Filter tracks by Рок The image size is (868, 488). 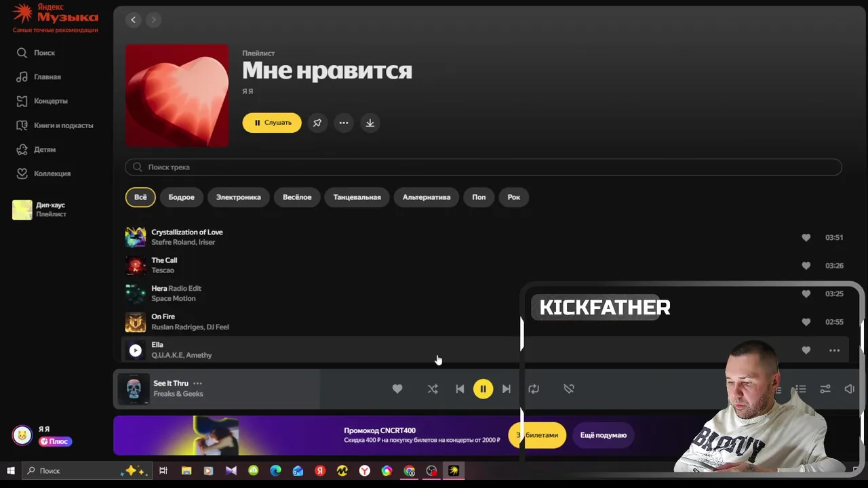pyautogui.click(x=514, y=197)
